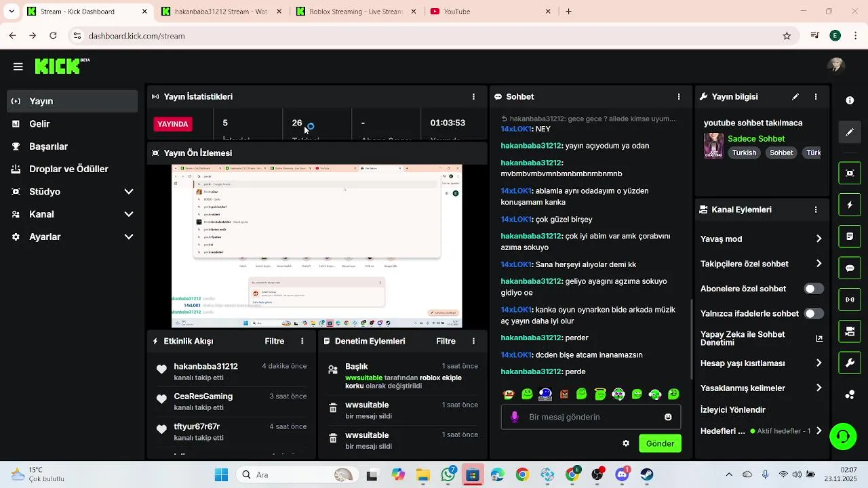Click the microphone icon in chat input
Viewport: 868px width, 488px height.
[x=515, y=417]
